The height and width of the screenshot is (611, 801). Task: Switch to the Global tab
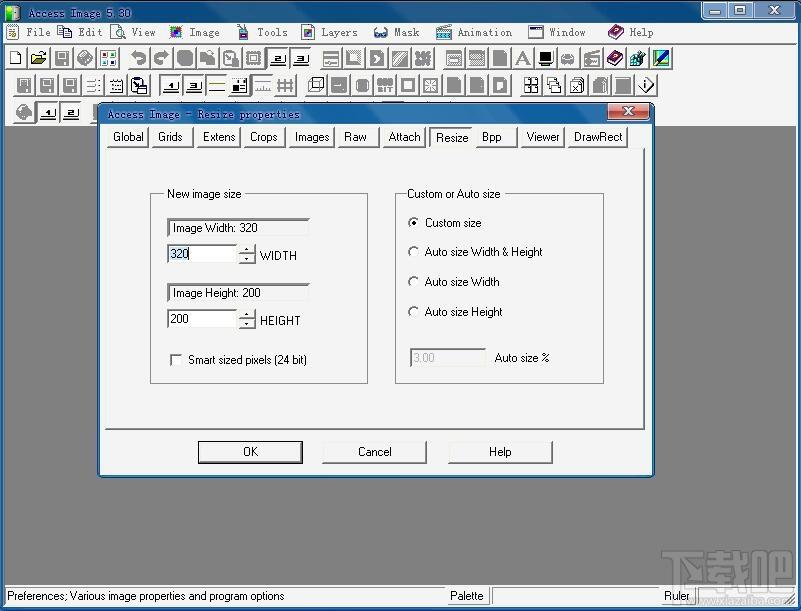[x=128, y=137]
